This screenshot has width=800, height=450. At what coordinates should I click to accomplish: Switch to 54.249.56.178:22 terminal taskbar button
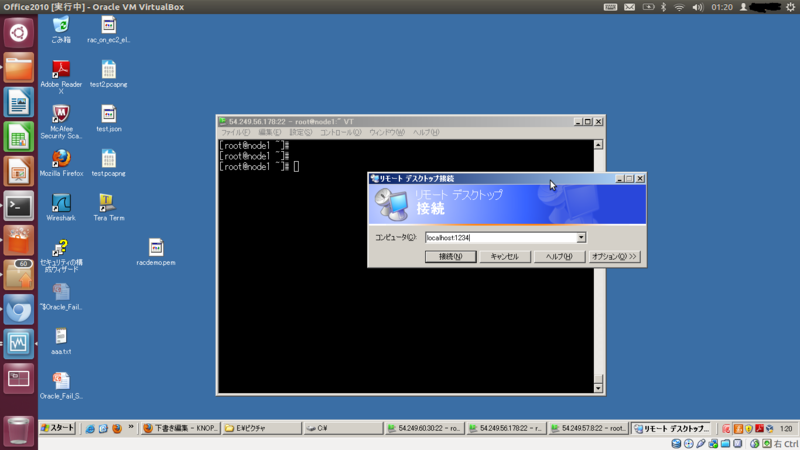[x=506, y=429]
